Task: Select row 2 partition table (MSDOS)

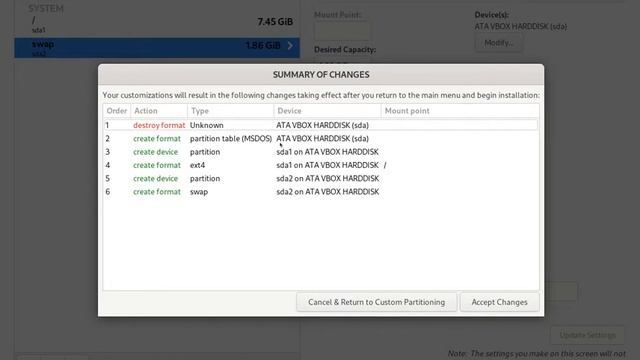Action: [321, 138]
